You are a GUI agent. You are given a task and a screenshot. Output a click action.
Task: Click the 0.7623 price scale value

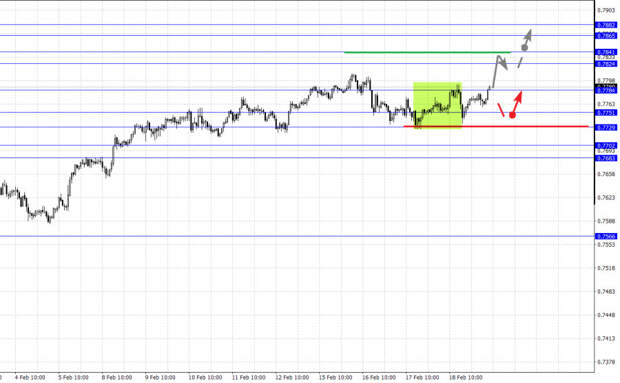coord(606,198)
